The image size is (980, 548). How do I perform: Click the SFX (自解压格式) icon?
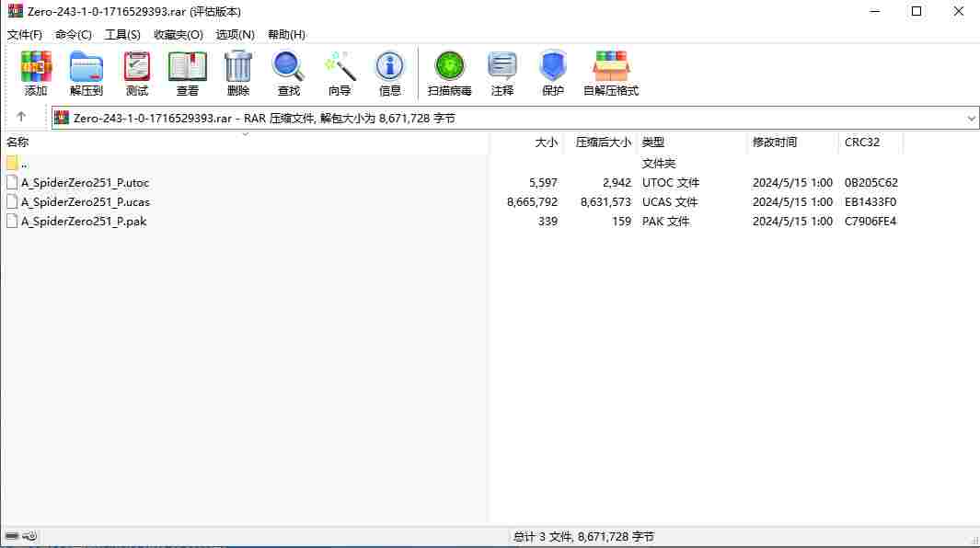point(611,74)
